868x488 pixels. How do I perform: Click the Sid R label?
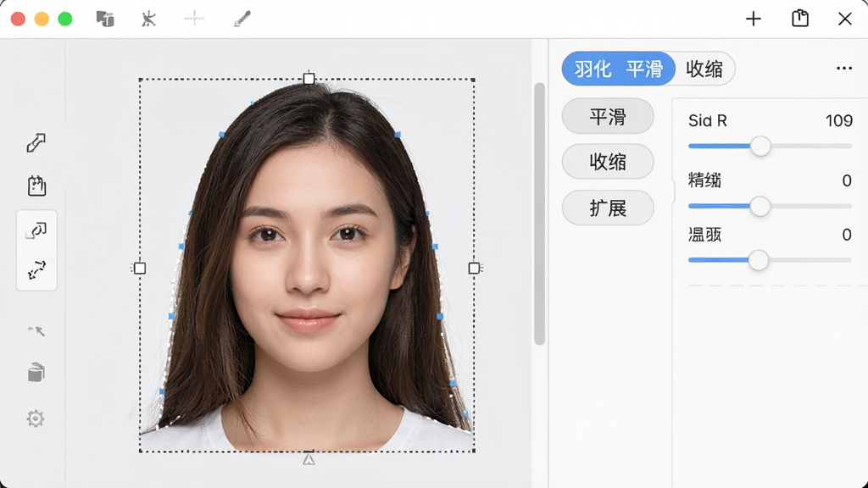pos(708,120)
